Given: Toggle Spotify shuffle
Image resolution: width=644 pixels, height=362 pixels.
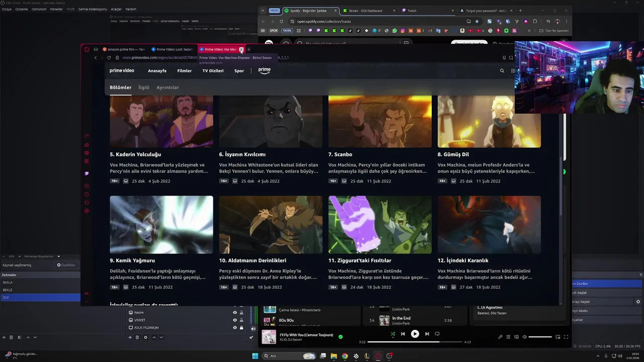Looking at the screenshot, I should [392, 334].
